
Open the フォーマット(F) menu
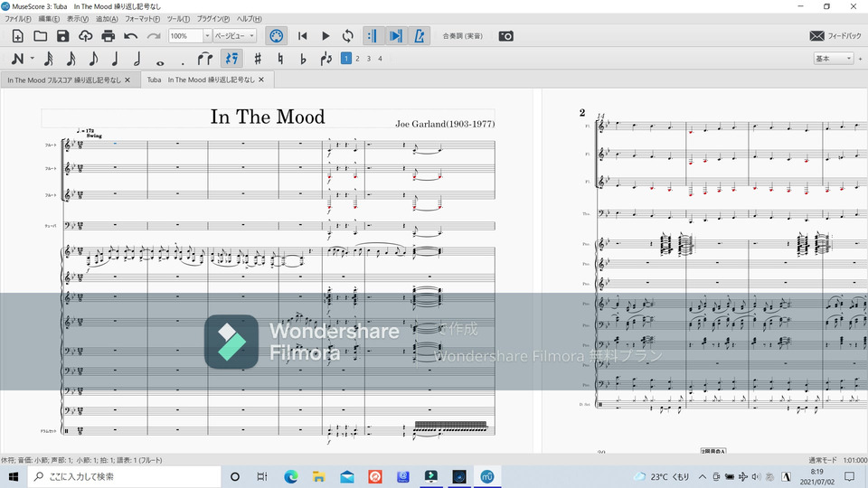coord(142,19)
